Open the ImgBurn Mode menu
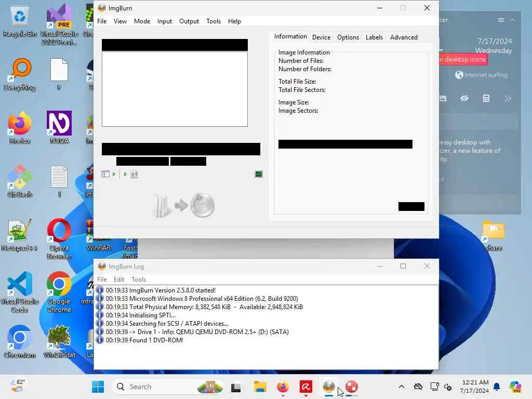Screen dimensions: 532x399 tap(142, 21)
